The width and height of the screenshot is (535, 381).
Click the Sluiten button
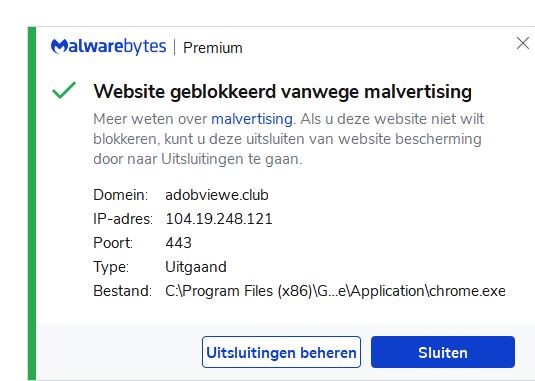443,352
